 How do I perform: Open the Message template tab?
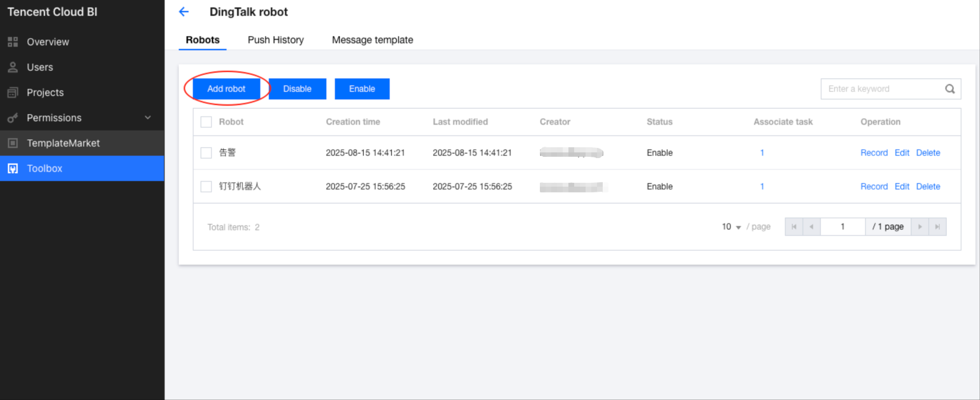372,40
